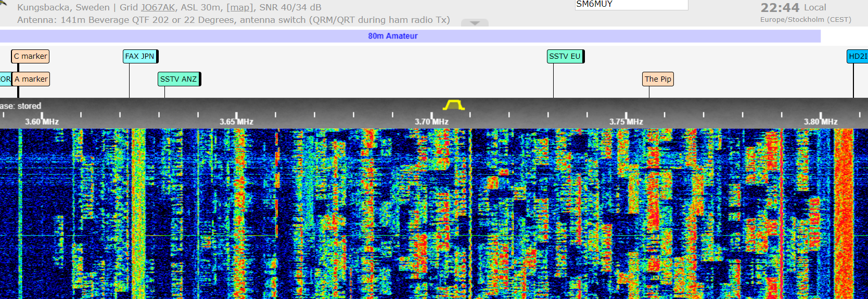
Task: Tune to the C marker label
Action: tap(30, 56)
